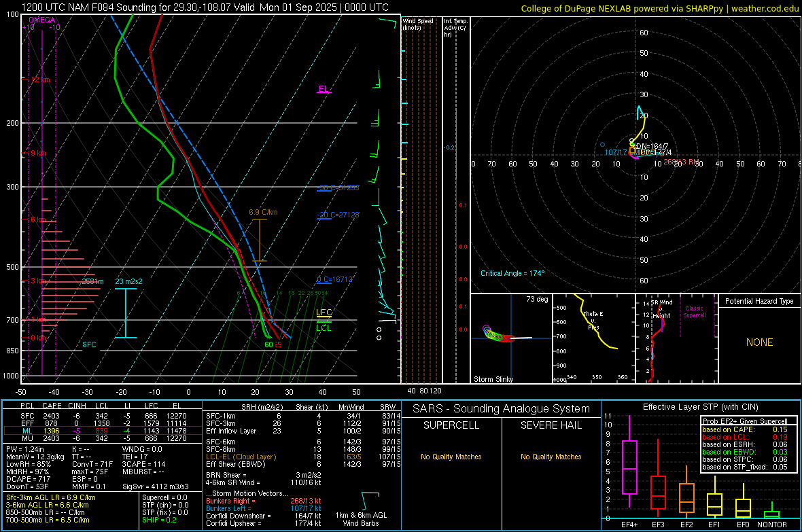Select the EFF parcel row in the table
The image size is (802, 532).
(x=103, y=423)
